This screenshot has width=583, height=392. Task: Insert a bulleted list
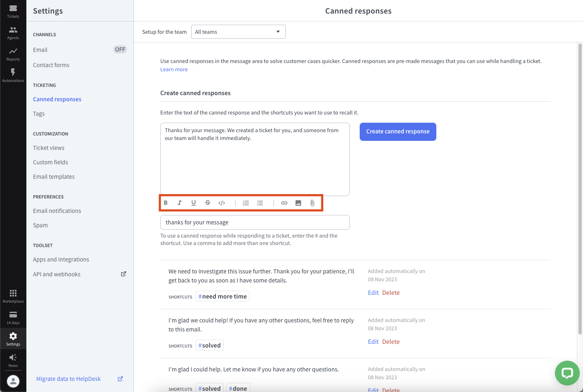click(x=260, y=203)
